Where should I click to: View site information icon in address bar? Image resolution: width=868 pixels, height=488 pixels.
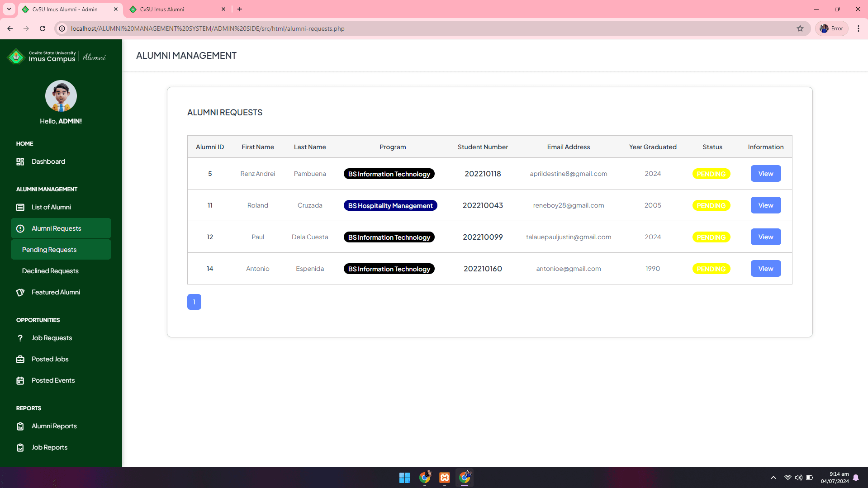(x=62, y=28)
